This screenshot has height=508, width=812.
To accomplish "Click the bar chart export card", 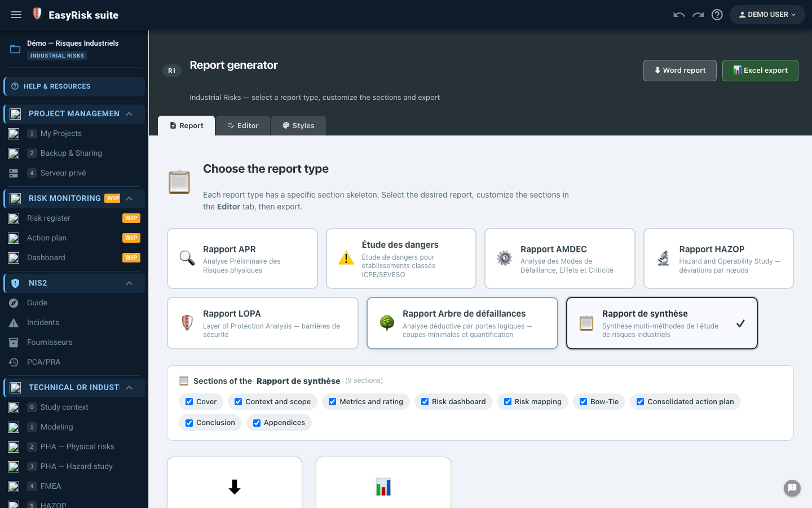I will tap(383, 483).
